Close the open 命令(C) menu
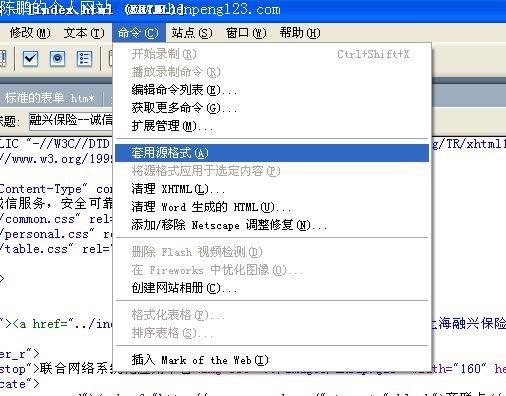 point(138,33)
